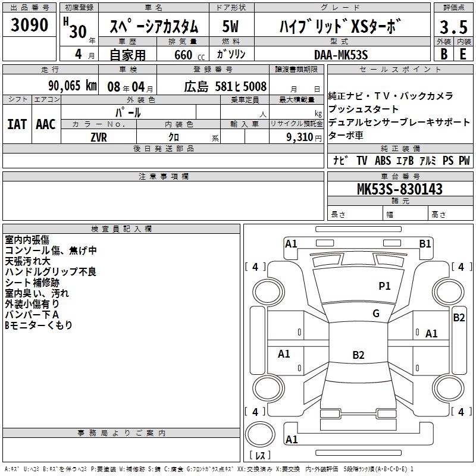Select the PW equipment entry

(464, 160)
